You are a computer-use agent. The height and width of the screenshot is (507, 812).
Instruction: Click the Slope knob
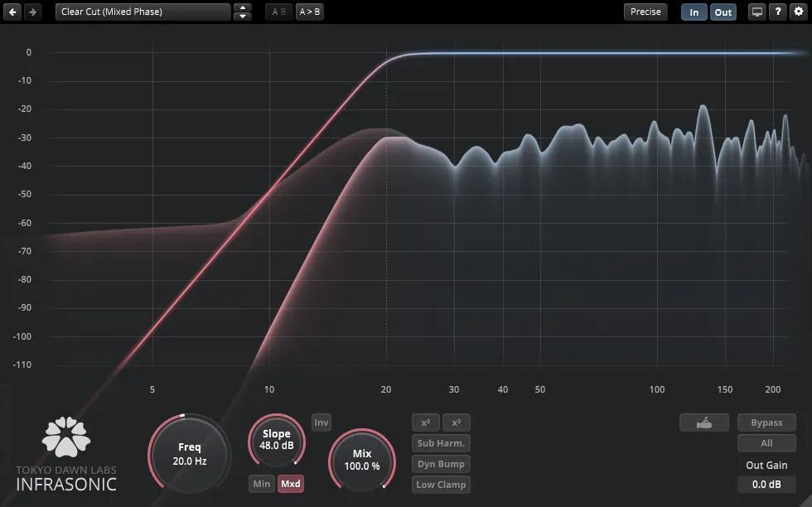[x=277, y=440]
